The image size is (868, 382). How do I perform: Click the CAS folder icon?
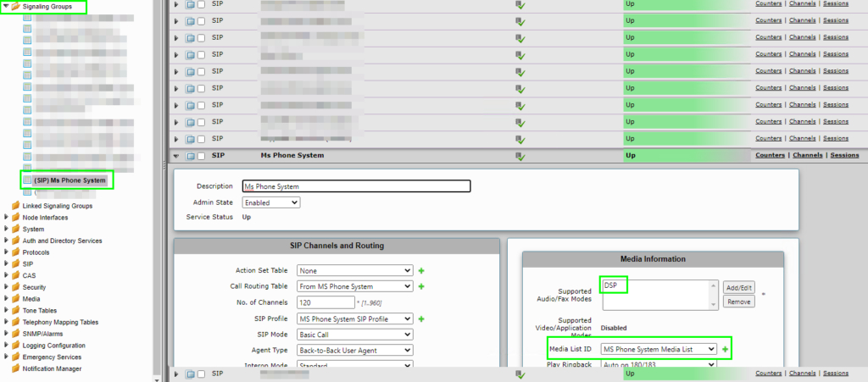15,275
